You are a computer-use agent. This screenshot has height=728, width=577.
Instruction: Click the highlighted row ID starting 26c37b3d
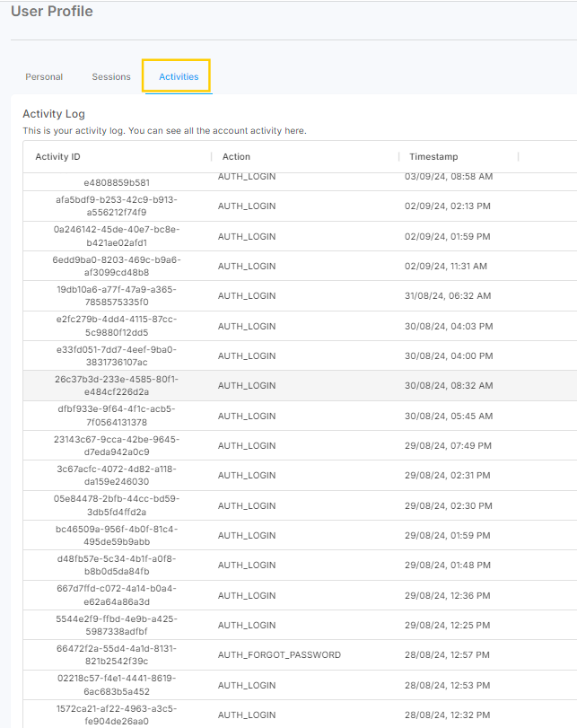pos(117,385)
